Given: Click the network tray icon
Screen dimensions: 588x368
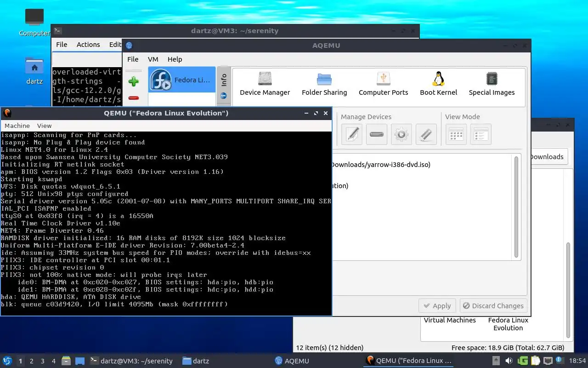Looking at the screenshot, I should pyautogui.click(x=548, y=361).
